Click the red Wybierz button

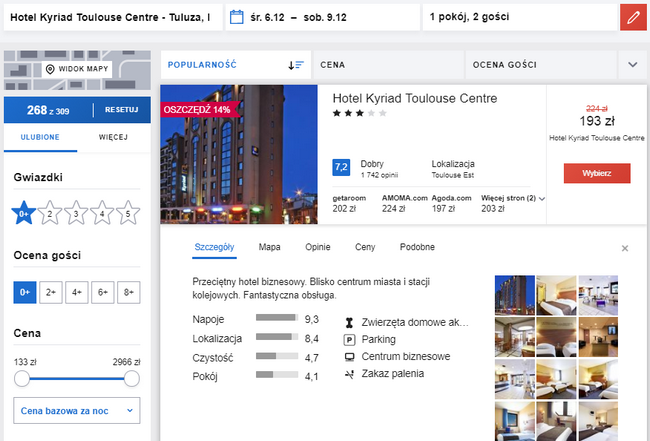pos(597,173)
